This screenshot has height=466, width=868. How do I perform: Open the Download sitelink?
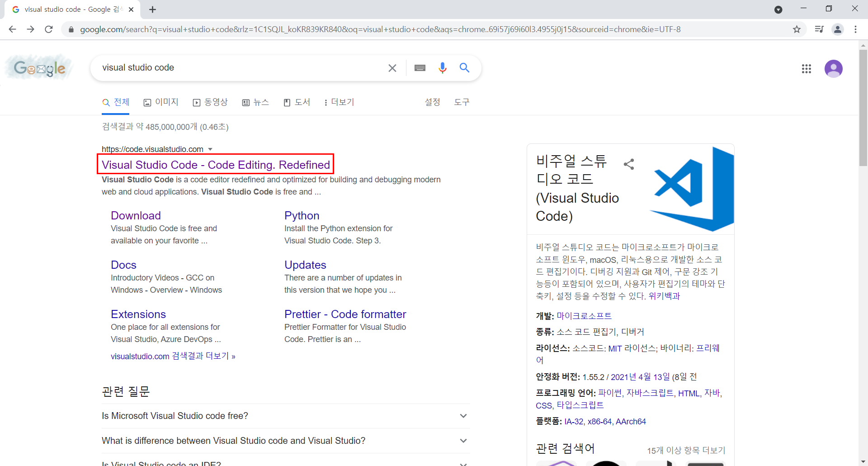(x=136, y=216)
